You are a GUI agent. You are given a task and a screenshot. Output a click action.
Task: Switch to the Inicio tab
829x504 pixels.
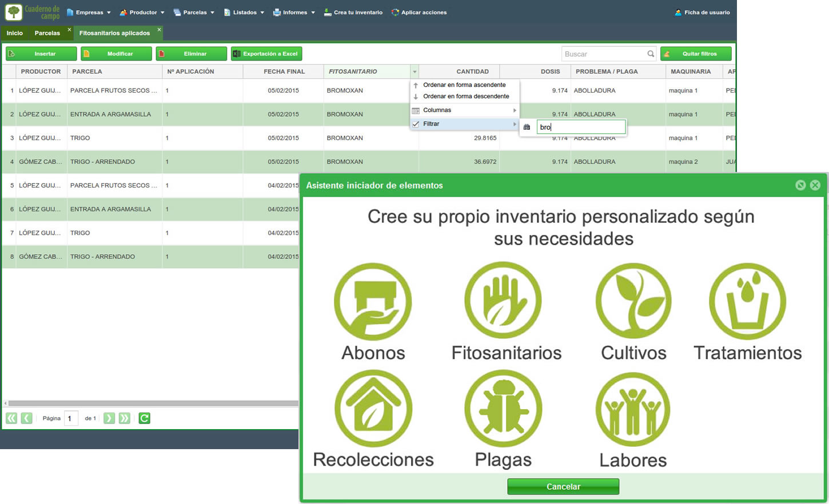pos(15,33)
